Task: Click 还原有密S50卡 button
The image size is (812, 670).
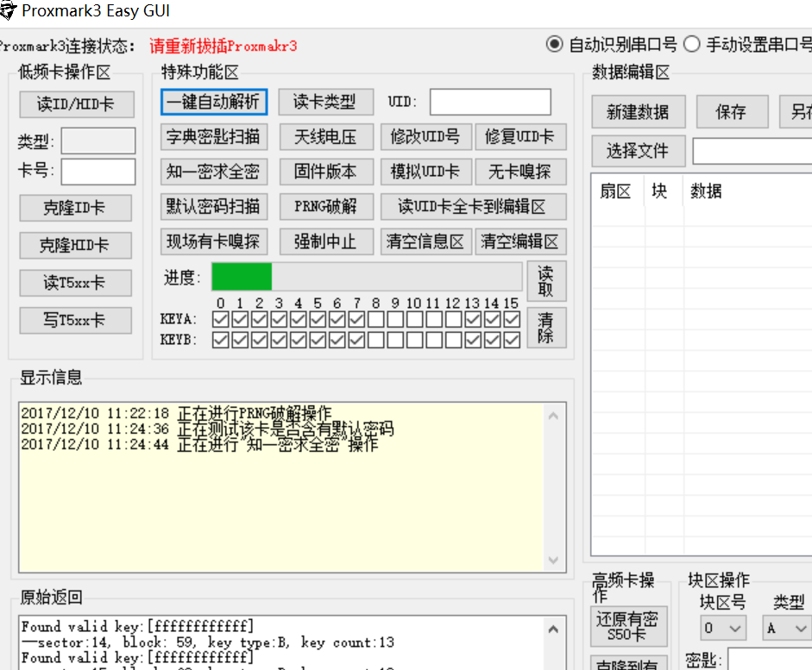Action: 629,627
